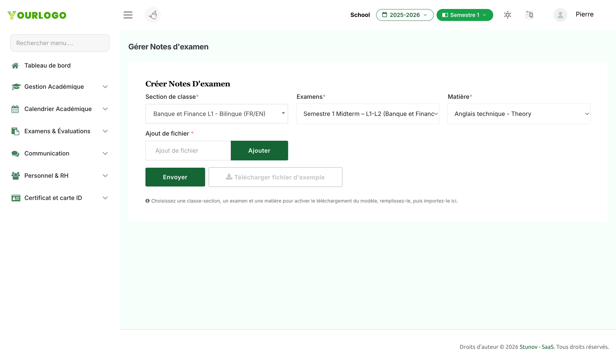The image size is (616, 364).
Task: Open the language translation icon
Action: 529,15
